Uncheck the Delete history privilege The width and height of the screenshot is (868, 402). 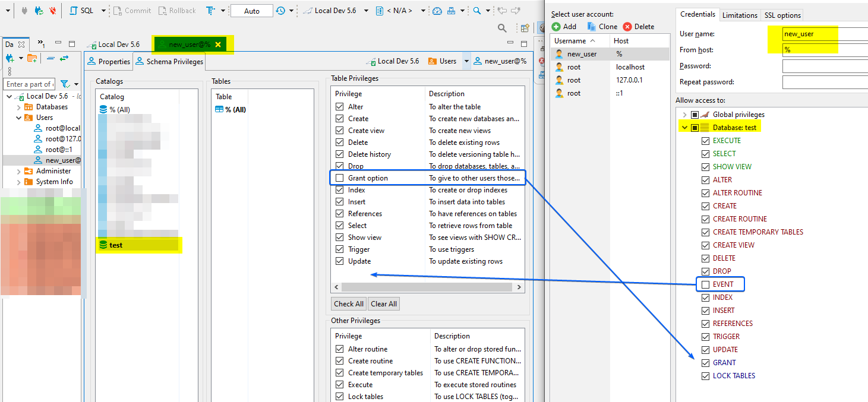click(340, 154)
